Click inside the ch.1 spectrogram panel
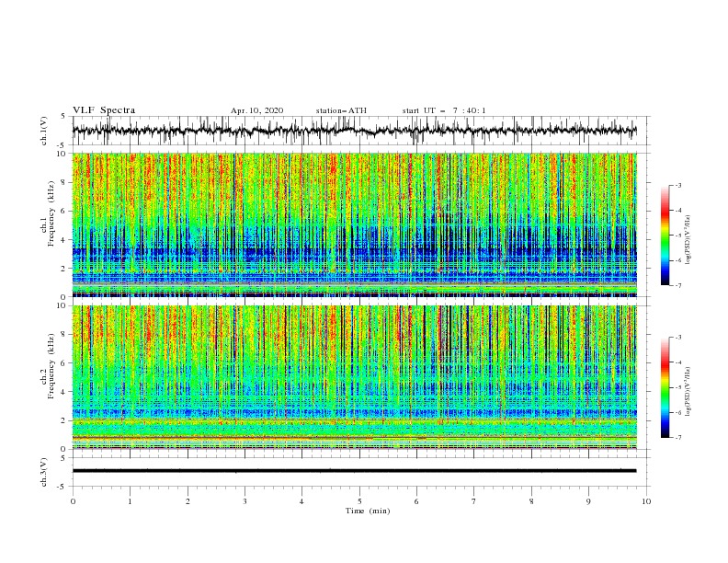The height and width of the screenshot is (563, 728). pos(354,224)
